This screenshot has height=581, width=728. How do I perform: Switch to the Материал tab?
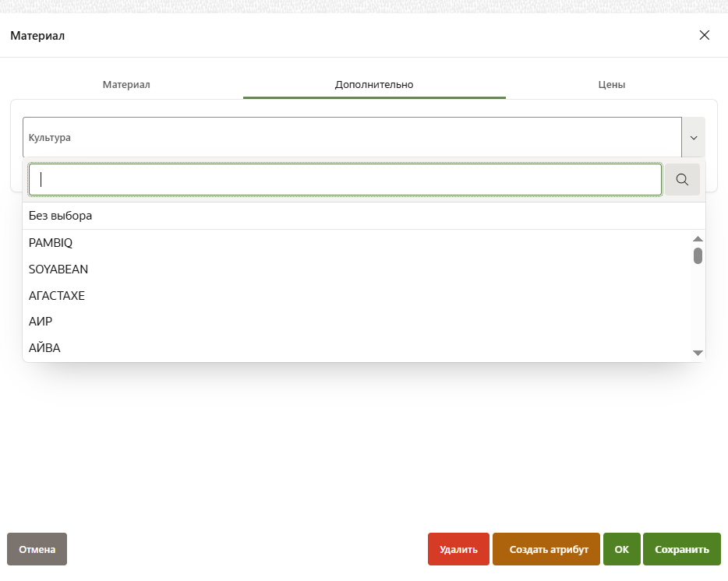pos(126,84)
